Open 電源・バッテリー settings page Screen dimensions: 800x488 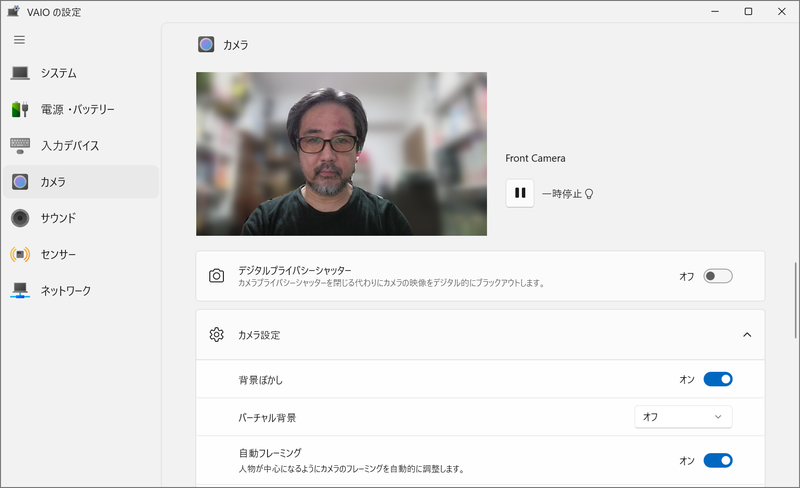(81, 109)
